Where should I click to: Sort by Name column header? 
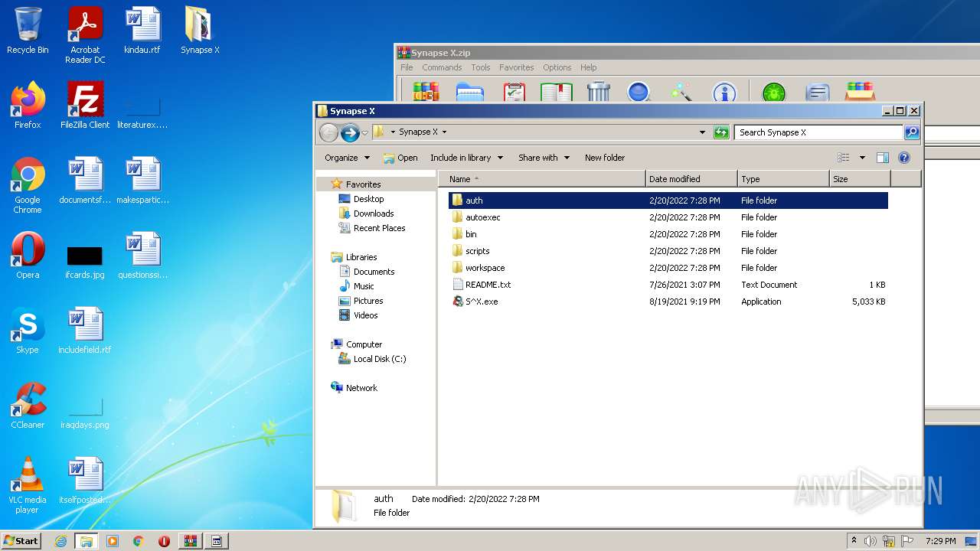click(542, 179)
